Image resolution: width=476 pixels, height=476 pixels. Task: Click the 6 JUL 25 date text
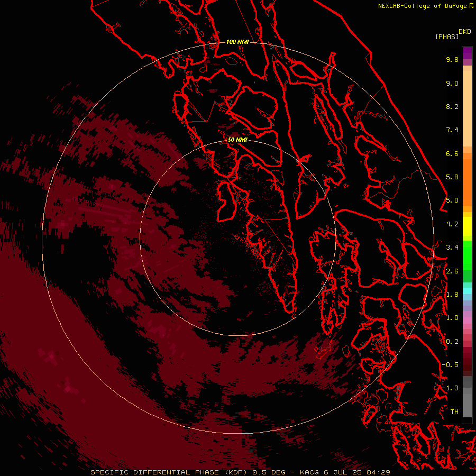coord(342,472)
